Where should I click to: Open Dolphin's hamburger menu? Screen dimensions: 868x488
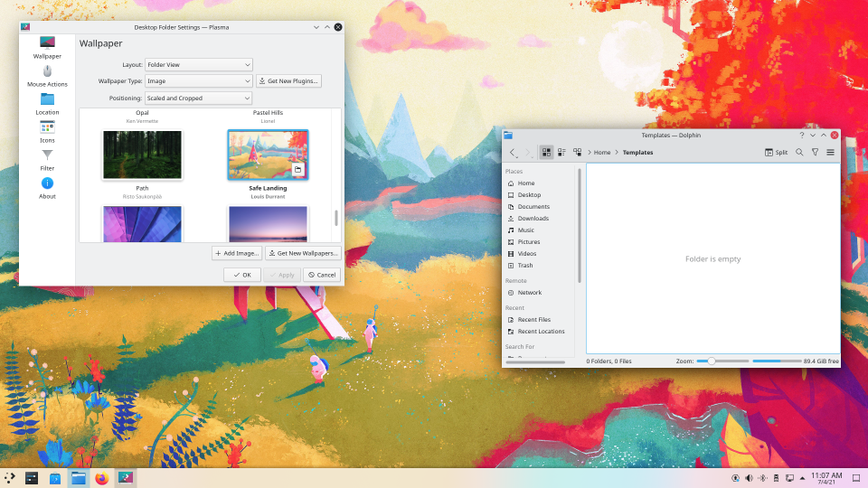pos(830,153)
